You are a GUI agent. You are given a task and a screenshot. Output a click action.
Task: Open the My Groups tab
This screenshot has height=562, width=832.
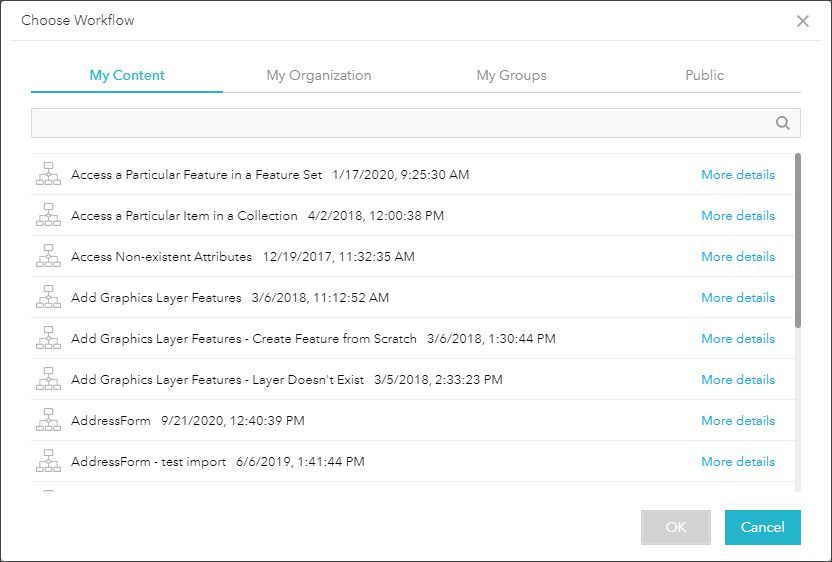click(x=512, y=75)
